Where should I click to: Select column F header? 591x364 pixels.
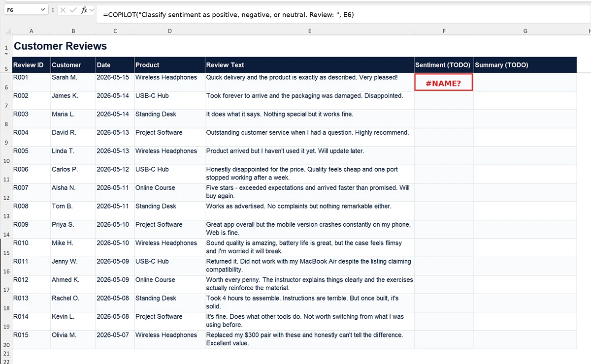click(x=444, y=31)
